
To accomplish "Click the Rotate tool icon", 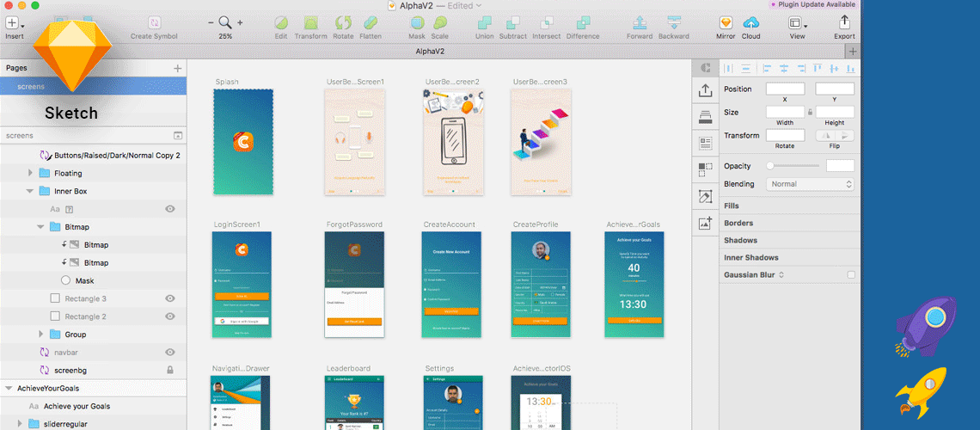I will coord(343,23).
